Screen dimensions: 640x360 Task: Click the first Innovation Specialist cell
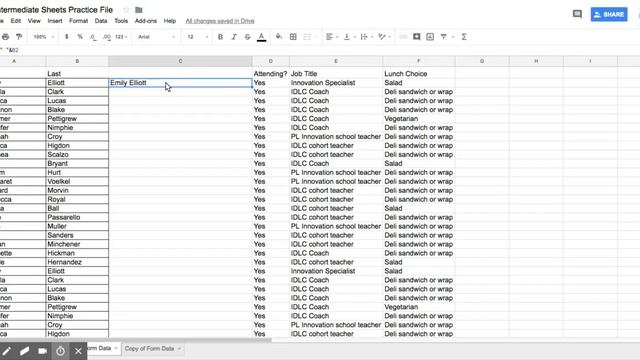tap(336, 83)
